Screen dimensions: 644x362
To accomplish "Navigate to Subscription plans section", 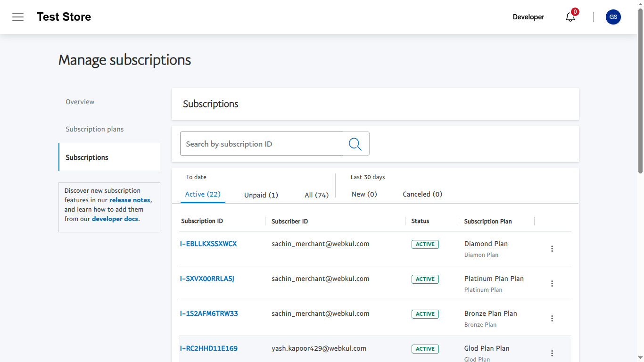I will pyautogui.click(x=94, y=129).
